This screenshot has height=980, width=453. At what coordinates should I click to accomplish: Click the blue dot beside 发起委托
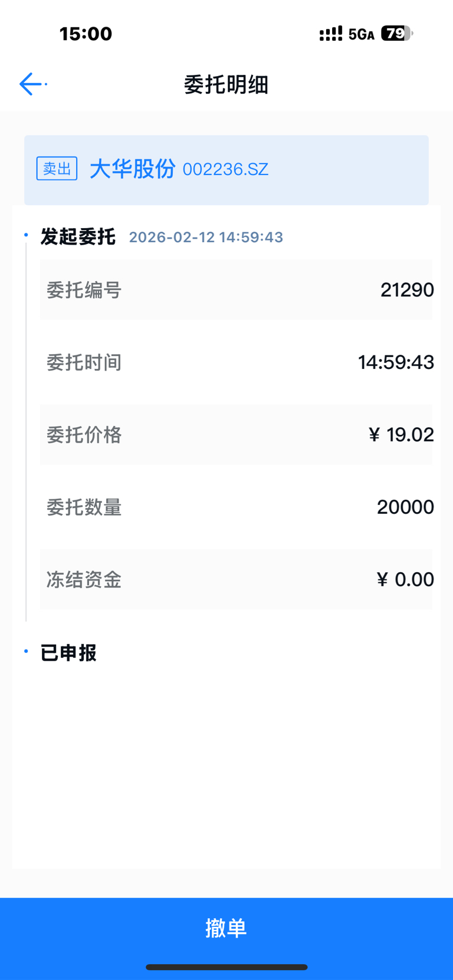(26, 235)
